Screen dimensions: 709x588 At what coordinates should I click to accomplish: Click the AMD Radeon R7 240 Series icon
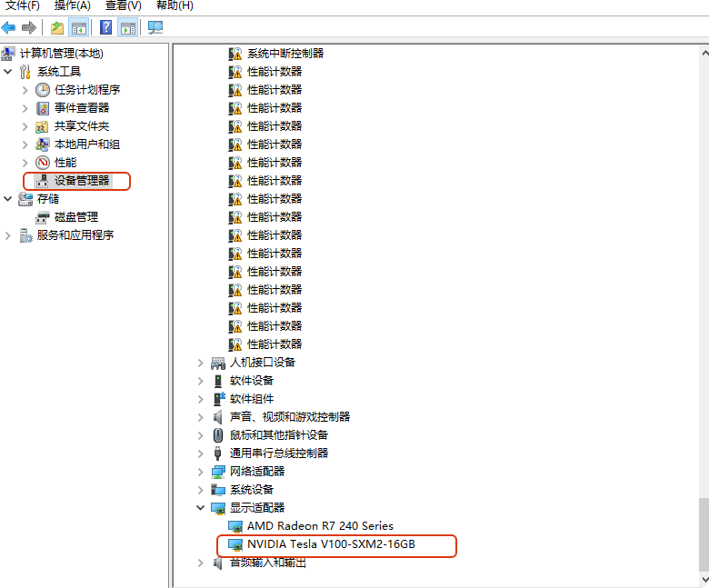coord(235,526)
